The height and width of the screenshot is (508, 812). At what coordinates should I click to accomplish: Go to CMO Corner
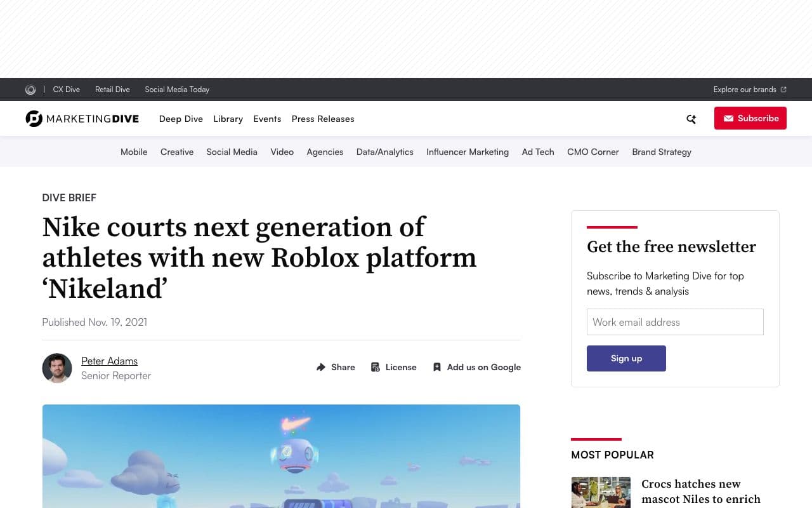pos(593,152)
